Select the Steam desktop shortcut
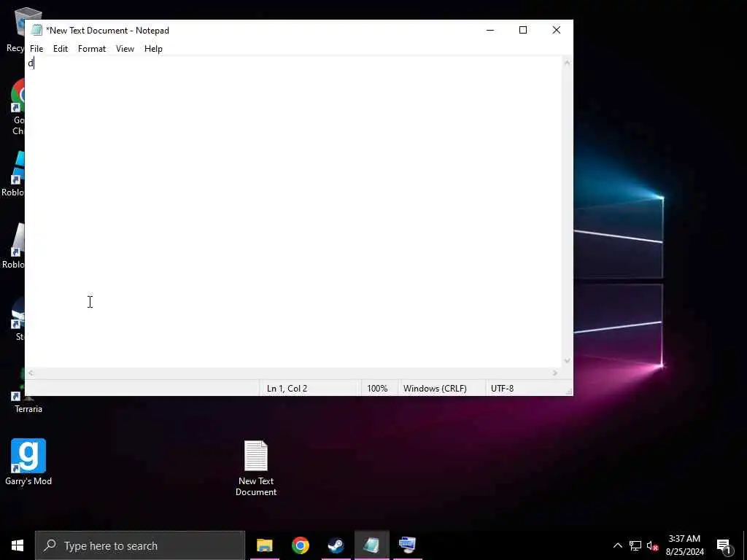This screenshot has width=747, height=560. coord(18,319)
